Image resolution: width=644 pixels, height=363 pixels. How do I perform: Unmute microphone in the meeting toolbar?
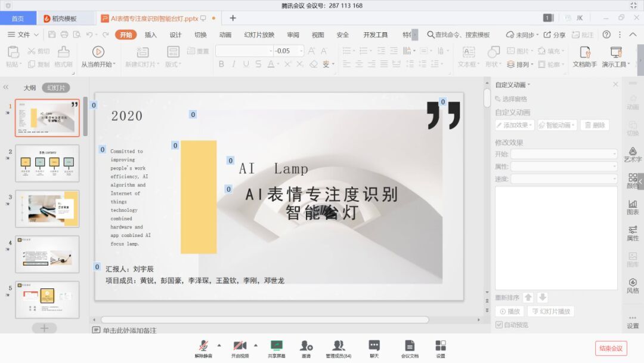[204, 346]
